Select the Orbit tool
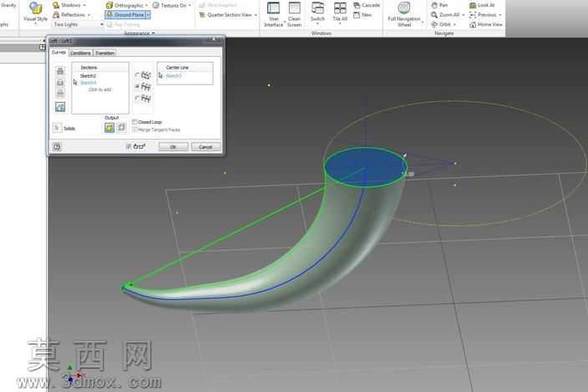 (441, 24)
